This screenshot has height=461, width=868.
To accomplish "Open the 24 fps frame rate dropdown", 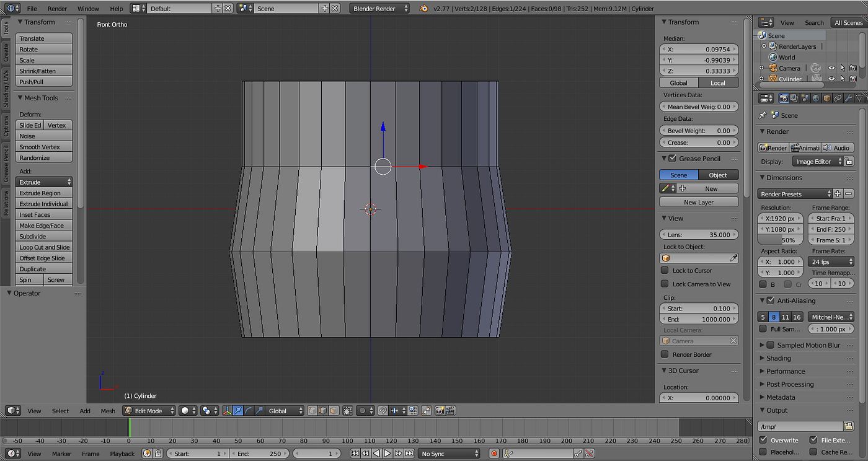I will tap(831, 261).
